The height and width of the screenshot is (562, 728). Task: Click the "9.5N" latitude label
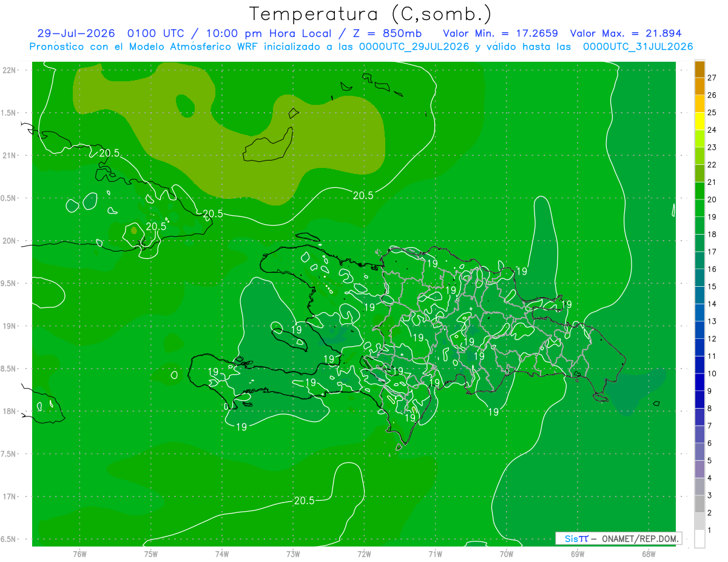(x=8, y=283)
